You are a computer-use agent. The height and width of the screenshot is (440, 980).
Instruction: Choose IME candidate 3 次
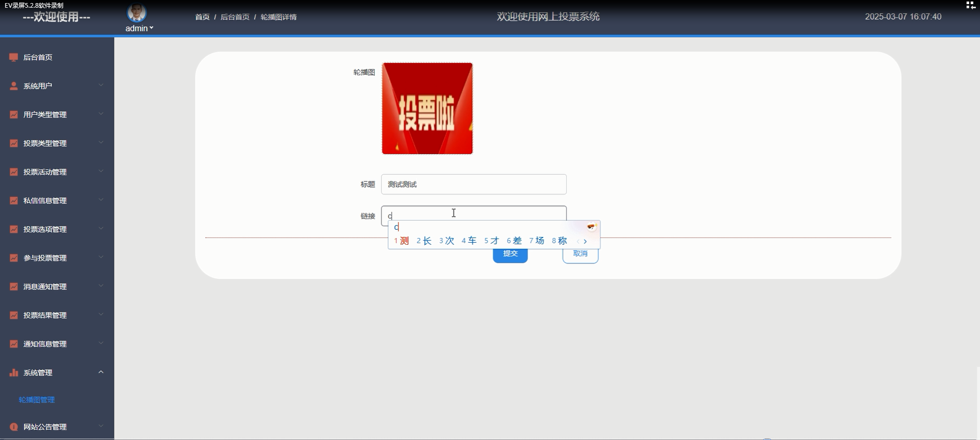pos(446,241)
